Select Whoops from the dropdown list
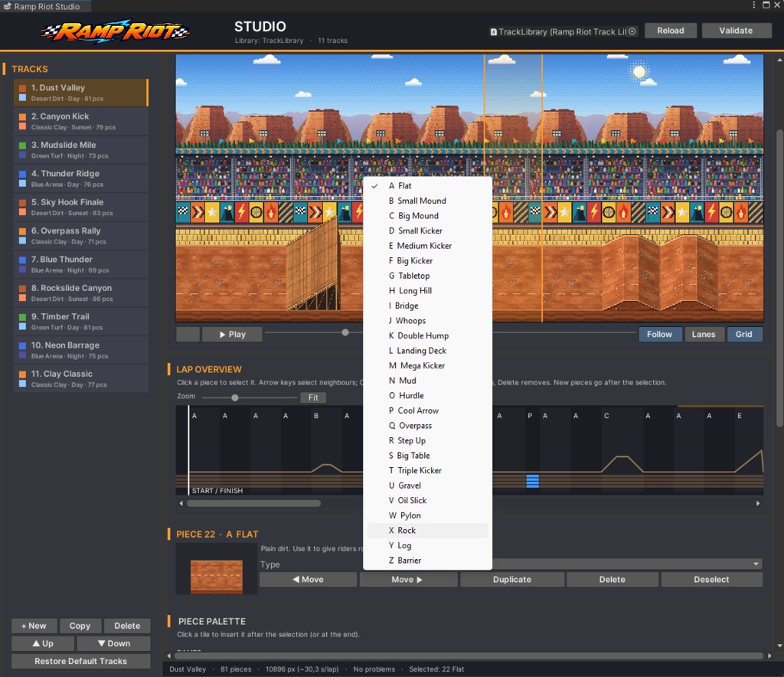This screenshot has width=784, height=677. [x=427, y=321]
